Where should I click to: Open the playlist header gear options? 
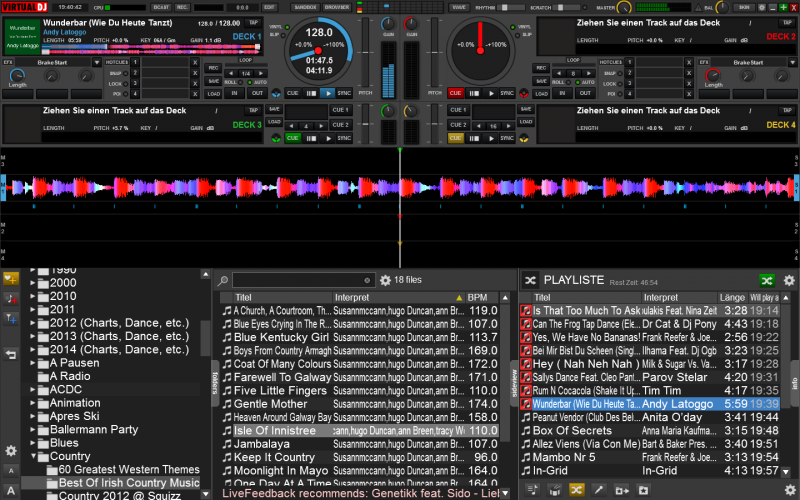click(789, 280)
